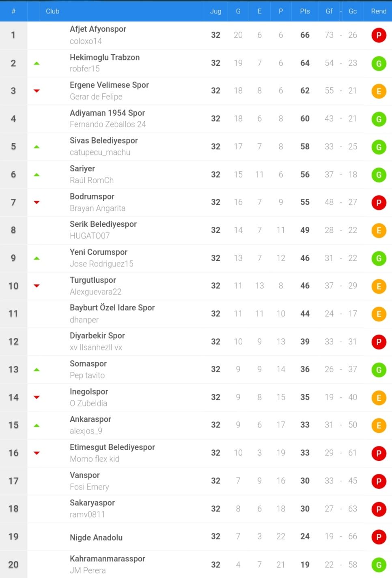
Task: Click the green G form icon for Hekimoglu Trabzon
Action: (x=379, y=63)
